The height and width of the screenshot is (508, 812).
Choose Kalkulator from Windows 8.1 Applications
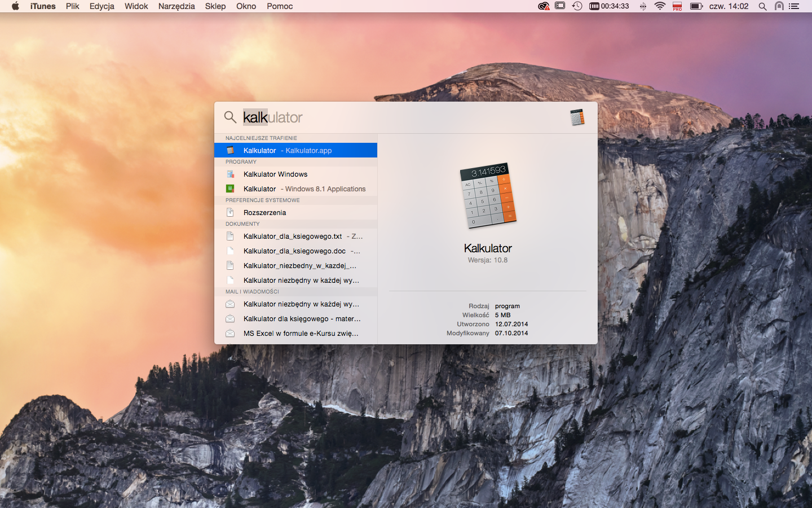pyautogui.click(x=295, y=189)
